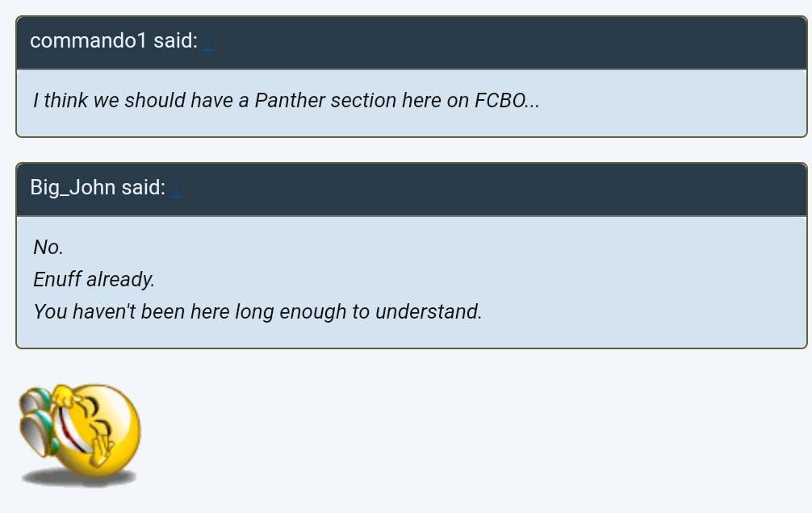The image size is (812, 513).
Task: Jump to Big_John's original post via arrow
Action: tap(175, 188)
